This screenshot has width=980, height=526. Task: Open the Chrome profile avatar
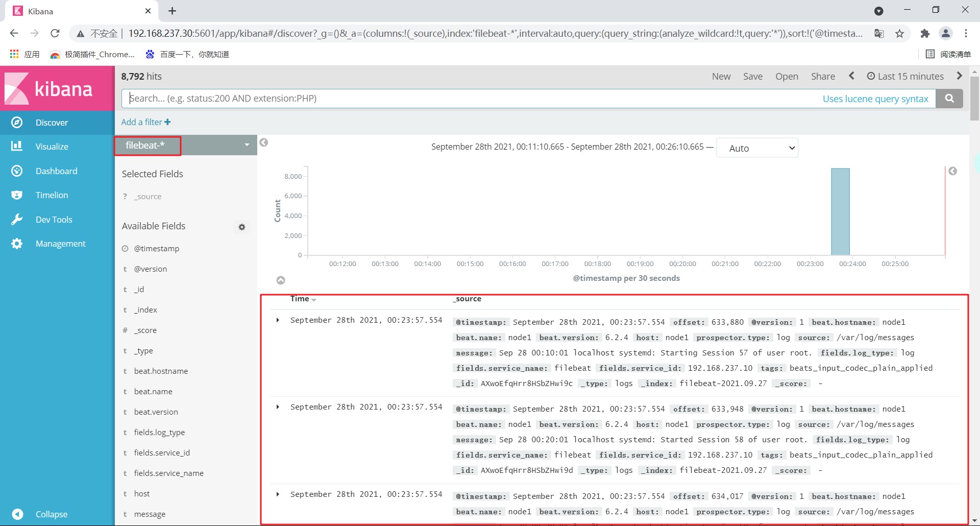point(946,34)
